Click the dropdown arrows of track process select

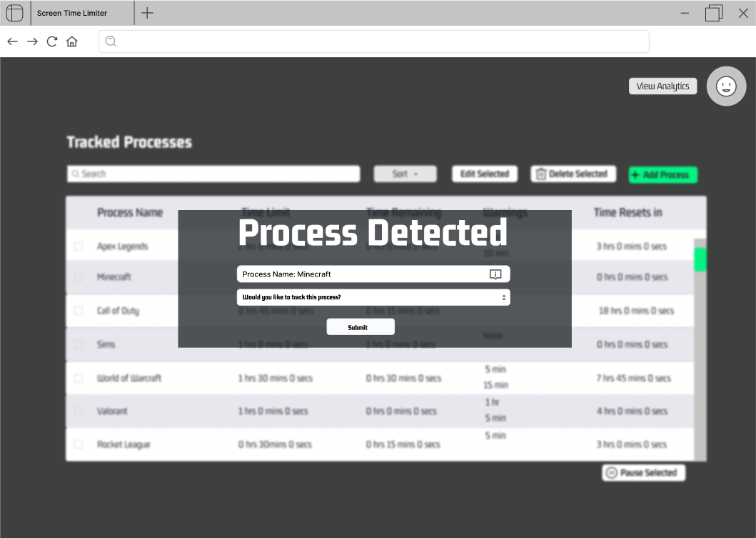[503, 297]
